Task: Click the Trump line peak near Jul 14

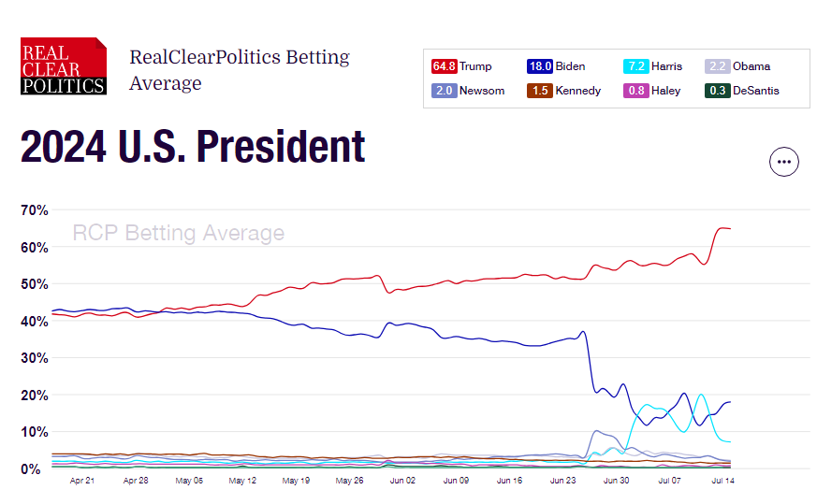Action: 722,228
